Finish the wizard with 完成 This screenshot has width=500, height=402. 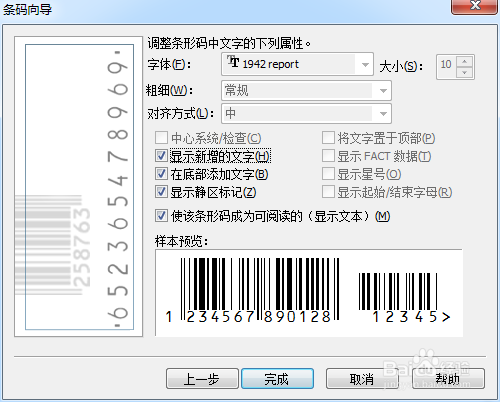pos(277,379)
